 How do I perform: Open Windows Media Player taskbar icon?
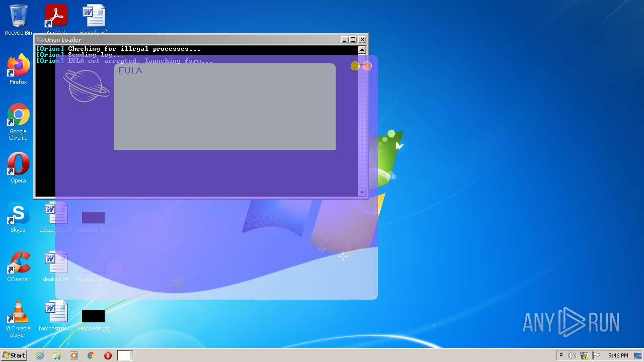74,355
